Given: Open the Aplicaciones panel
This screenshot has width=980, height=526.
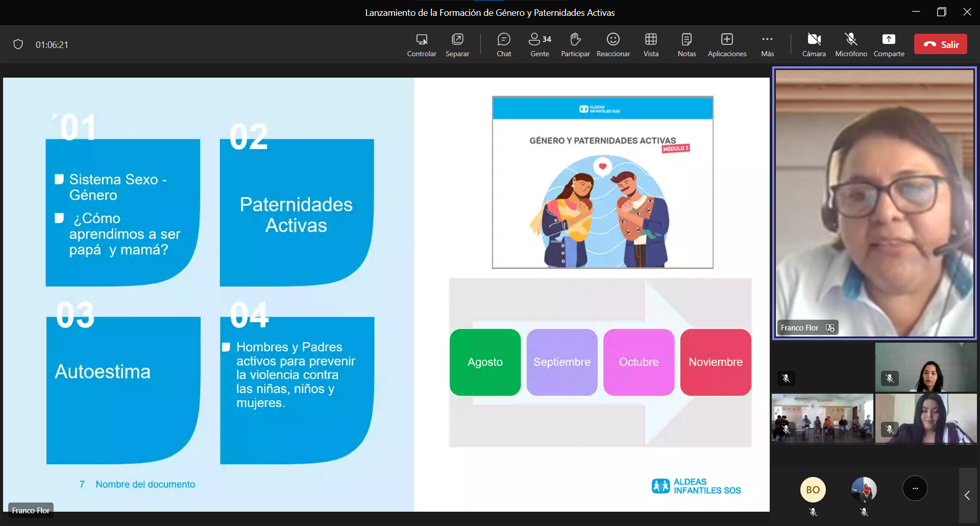Looking at the screenshot, I should (727, 44).
